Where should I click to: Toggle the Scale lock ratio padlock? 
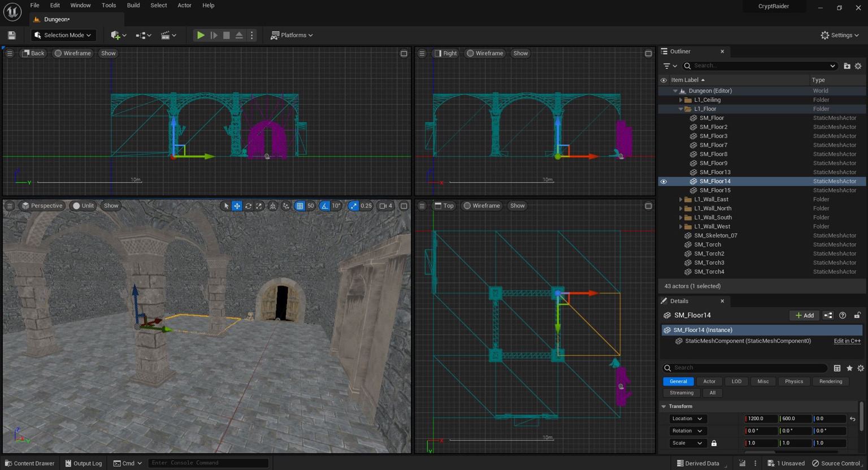click(x=714, y=443)
